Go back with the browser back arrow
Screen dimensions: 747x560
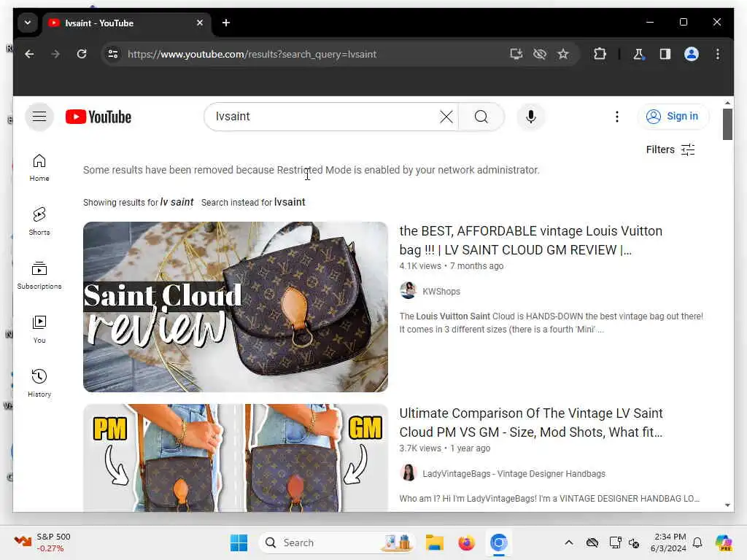point(29,54)
